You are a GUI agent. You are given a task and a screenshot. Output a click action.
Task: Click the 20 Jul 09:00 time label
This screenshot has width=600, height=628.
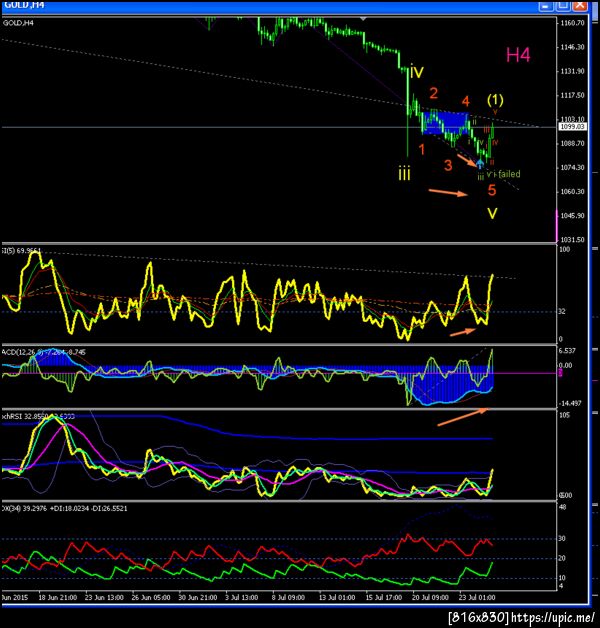pyautogui.click(x=431, y=597)
